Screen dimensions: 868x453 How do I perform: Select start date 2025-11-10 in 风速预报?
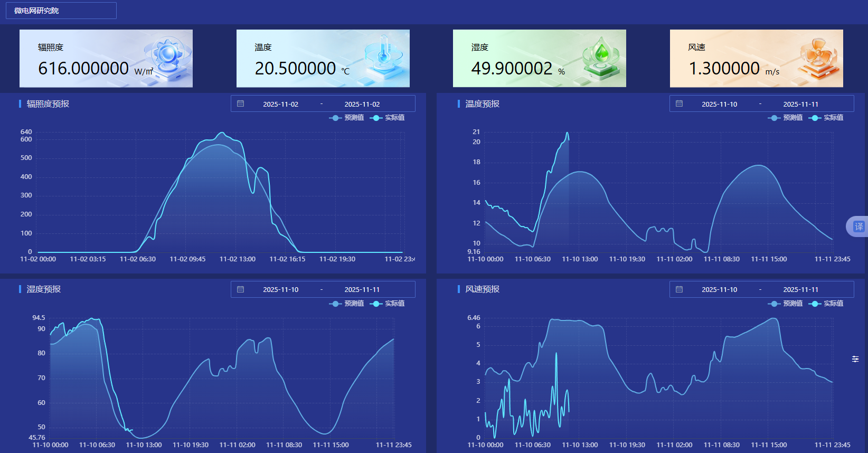pos(720,289)
